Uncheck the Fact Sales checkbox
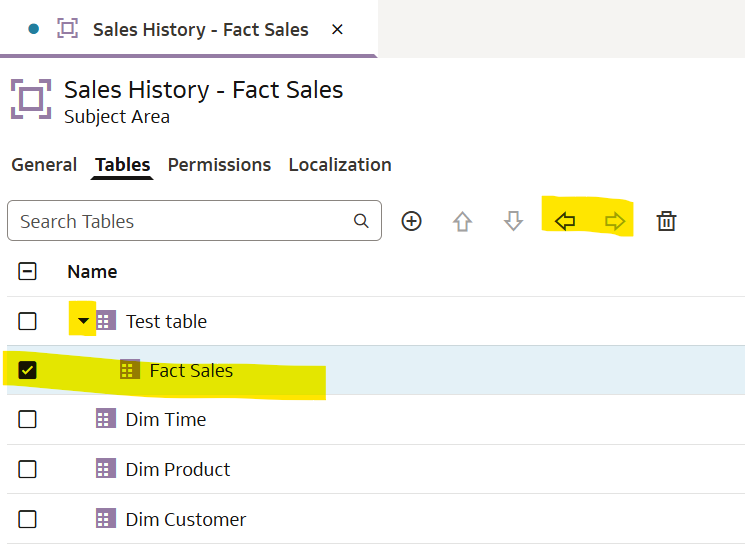This screenshot has width=745, height=559. [x=28, y=370]
